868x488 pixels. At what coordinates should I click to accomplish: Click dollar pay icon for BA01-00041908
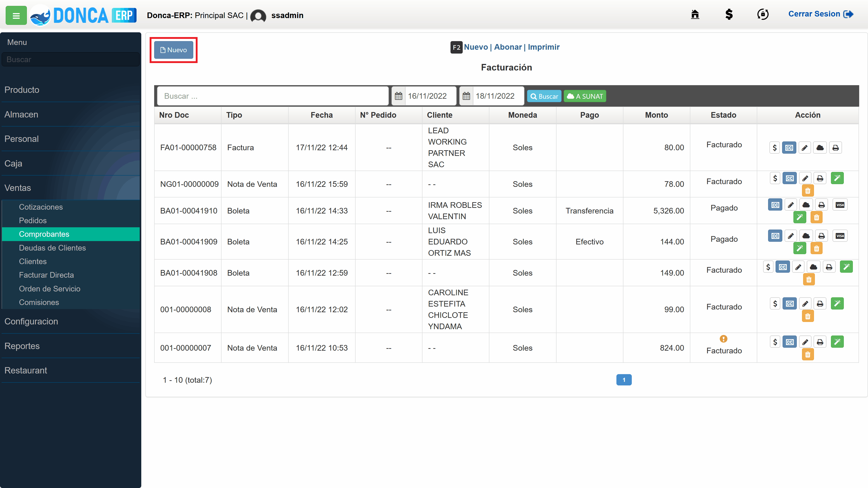coord(768,267)
